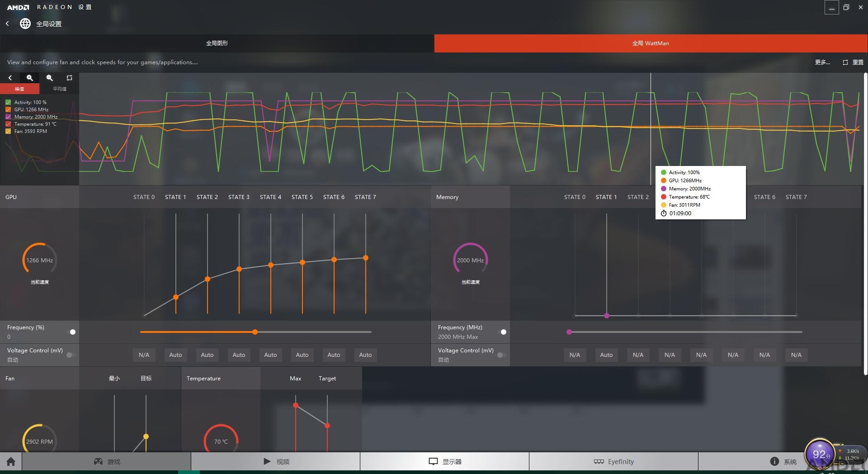
Task: Click the GPU State 3 curve point
Action: [x=239, y=269]
